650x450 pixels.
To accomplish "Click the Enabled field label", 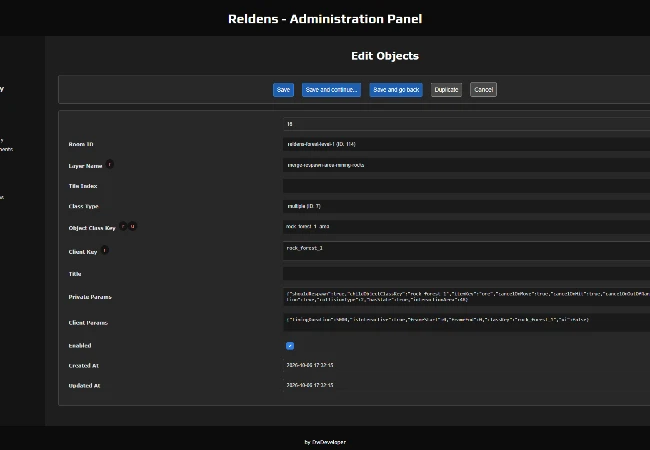I will (80, 346).
